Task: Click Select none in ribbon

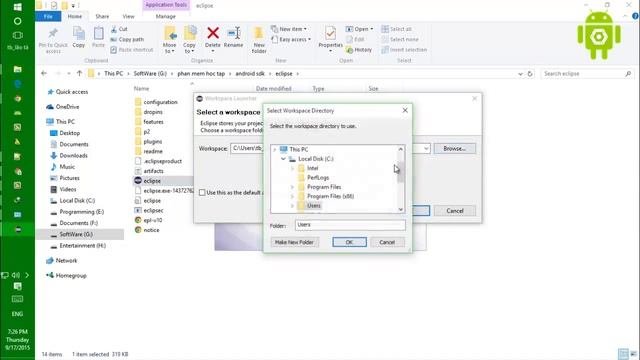Action: click(x=400, y=39)
